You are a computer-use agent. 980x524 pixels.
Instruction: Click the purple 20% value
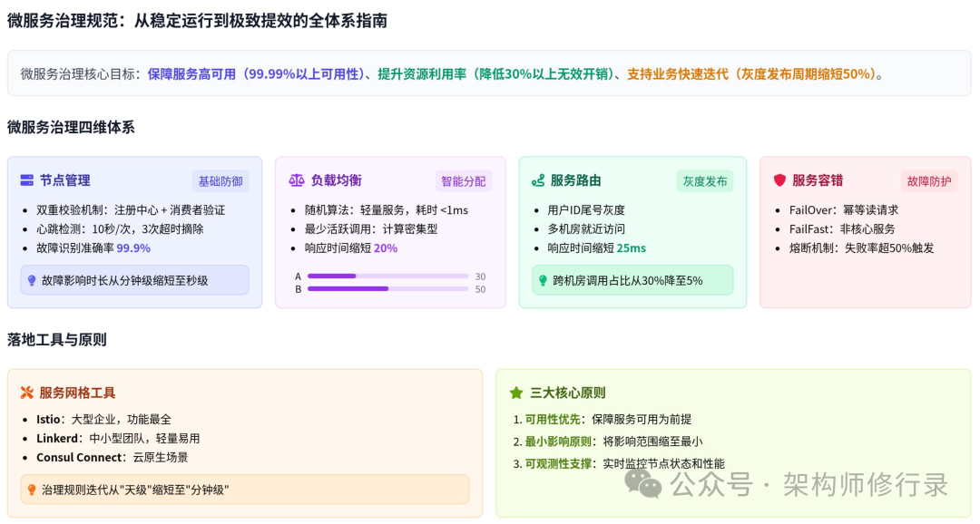pyautogui.click(x=386, y=247)
